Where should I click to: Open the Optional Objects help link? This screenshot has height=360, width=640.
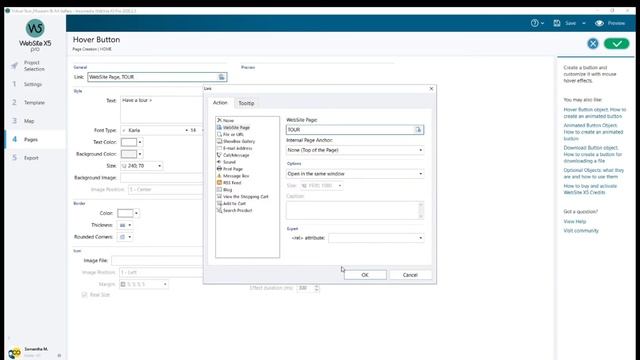pos(593,173)
